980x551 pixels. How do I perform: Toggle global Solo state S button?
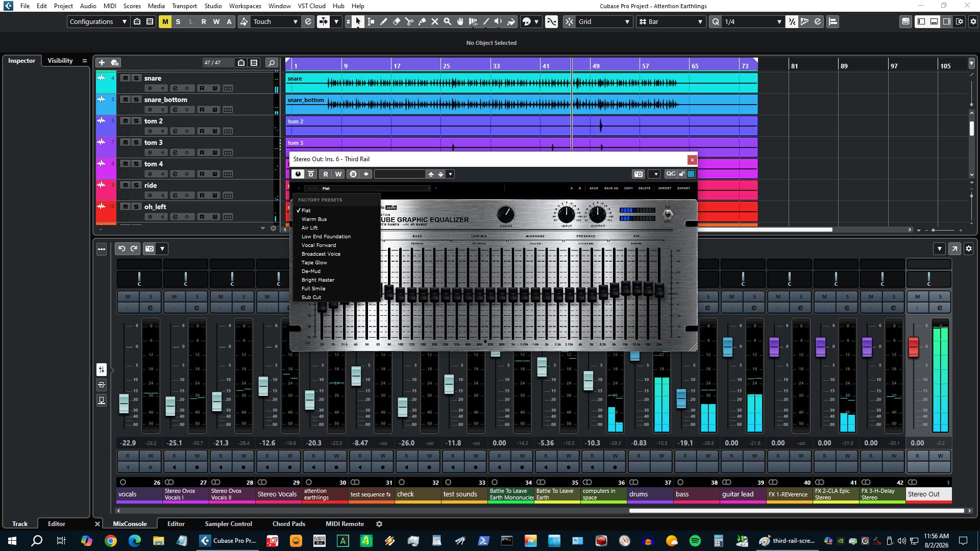tap(178, 21)
